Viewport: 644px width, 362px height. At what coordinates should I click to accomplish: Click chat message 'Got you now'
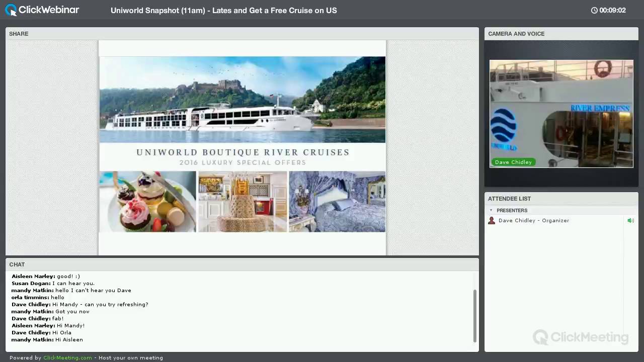[x=72, y=312]
